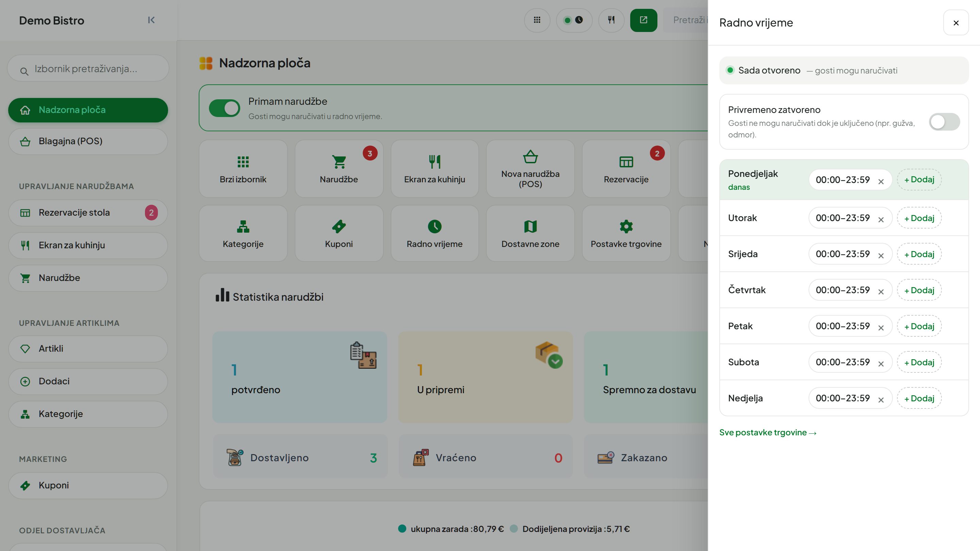980x551 pixels.
Task: Remove Ponedjeljak time slot 00:00–23:59
Action: 881,181
